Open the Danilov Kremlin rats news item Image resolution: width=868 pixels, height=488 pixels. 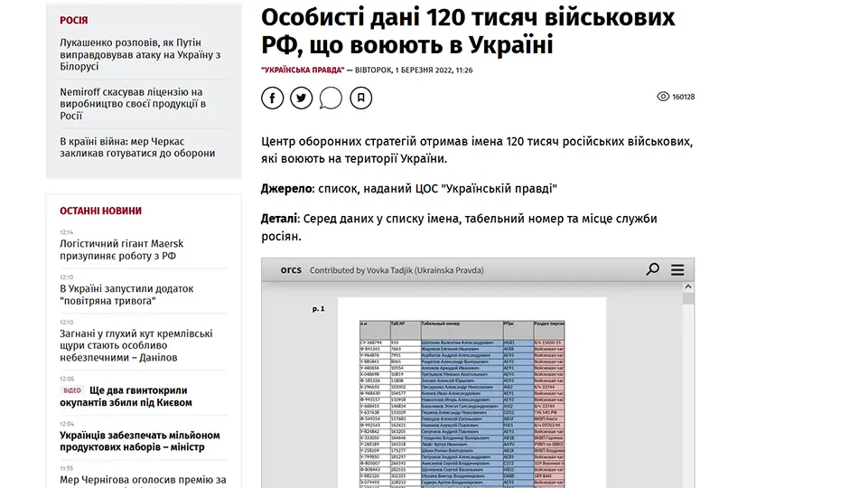[x=136, y=345]
